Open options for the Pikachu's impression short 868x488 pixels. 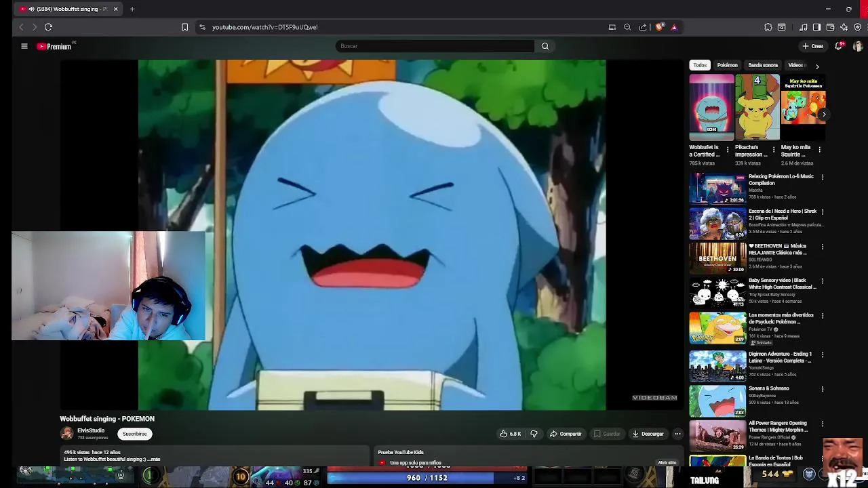click(774, 150)
